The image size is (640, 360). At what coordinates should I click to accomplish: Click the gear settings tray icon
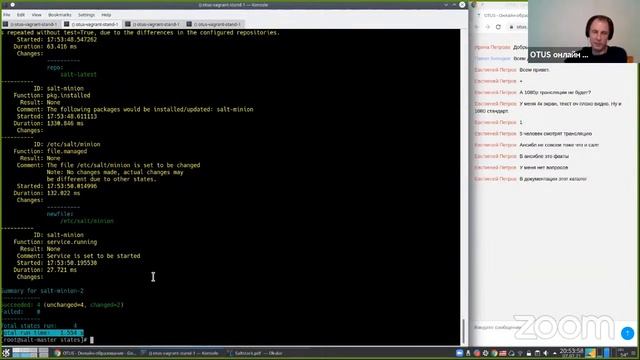(x=485, y=353)
